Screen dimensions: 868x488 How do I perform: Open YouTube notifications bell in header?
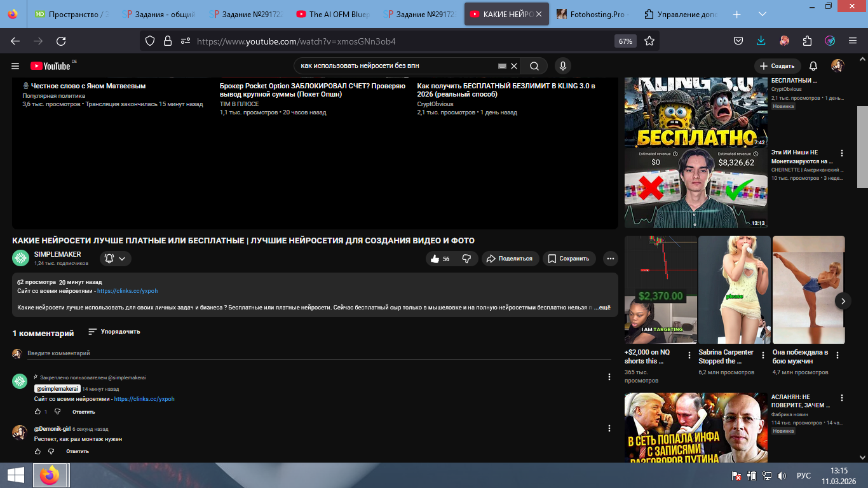[813, 66]
